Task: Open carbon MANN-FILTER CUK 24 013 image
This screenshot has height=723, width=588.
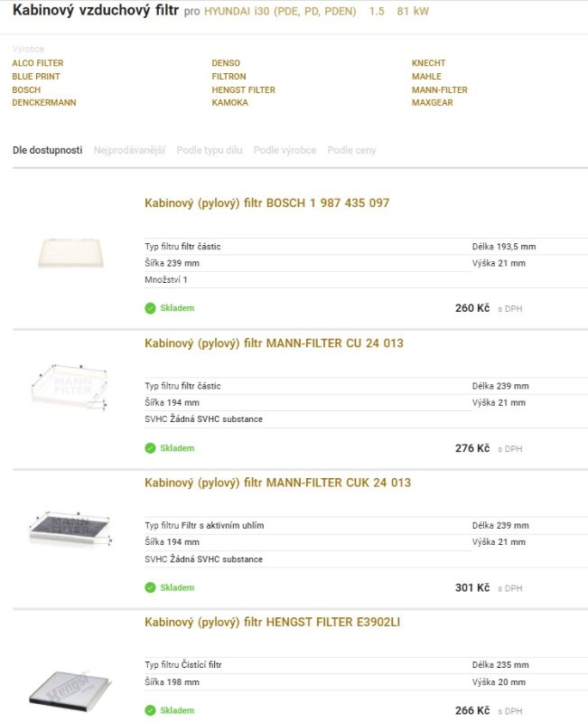Action: point(71,529)
